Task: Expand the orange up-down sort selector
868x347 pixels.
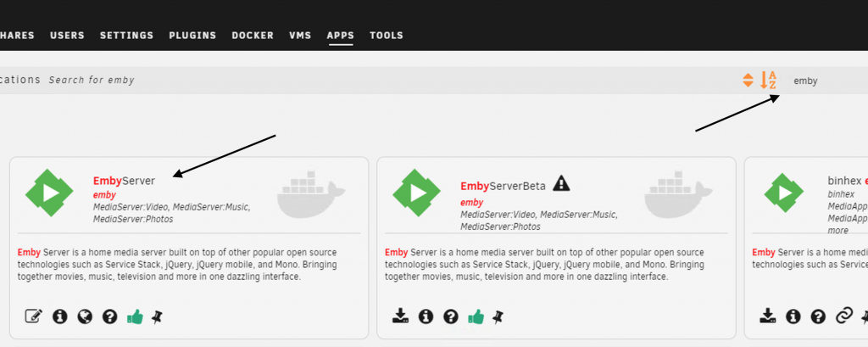Action: click(x=748, y=80)
